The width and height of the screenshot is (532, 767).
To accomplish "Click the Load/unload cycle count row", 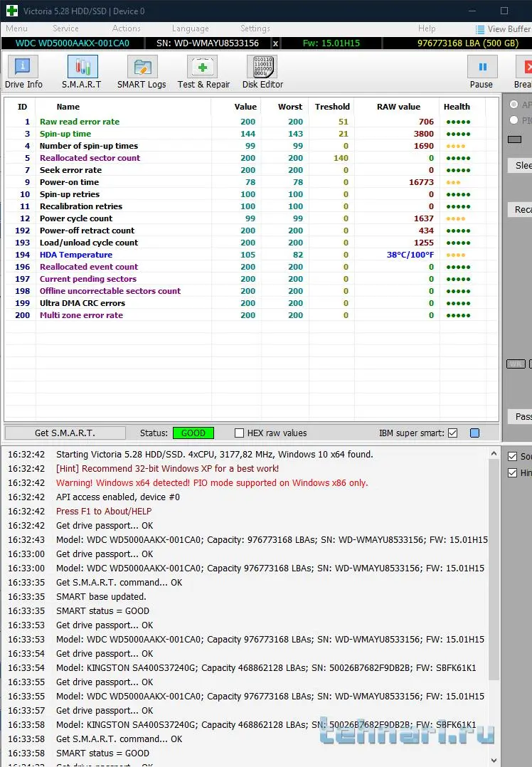I will click(251, 243).
